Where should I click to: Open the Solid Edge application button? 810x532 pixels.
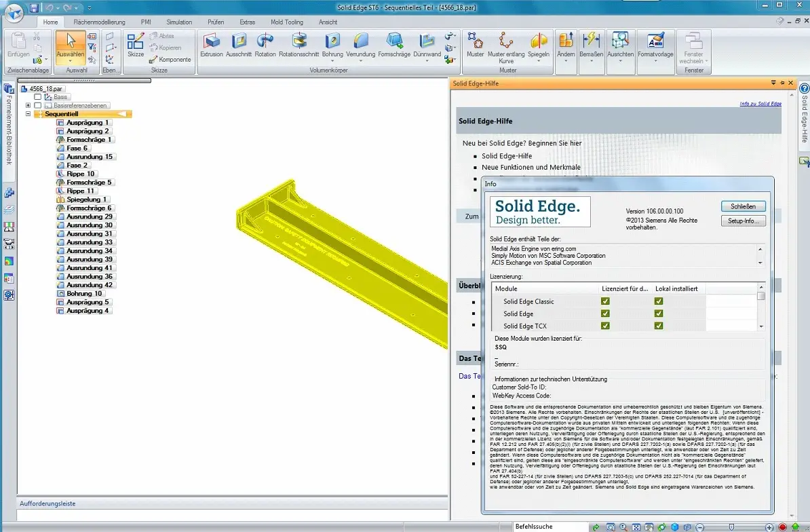click(14, 13)
